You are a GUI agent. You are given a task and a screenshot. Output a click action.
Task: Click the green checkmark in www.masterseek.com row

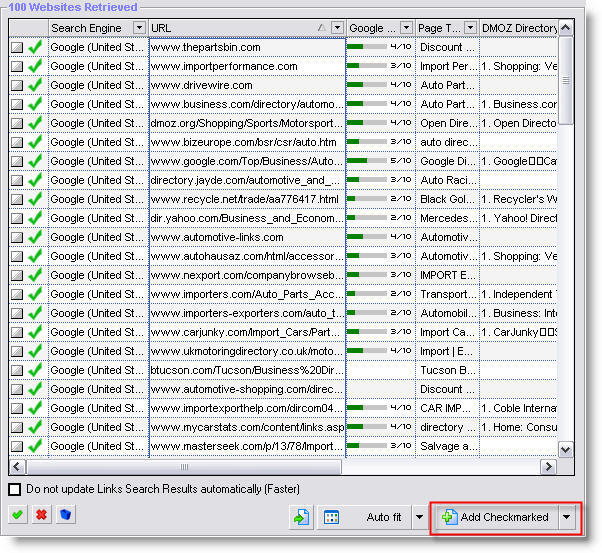pyautogui.click(x=35, y=446)
